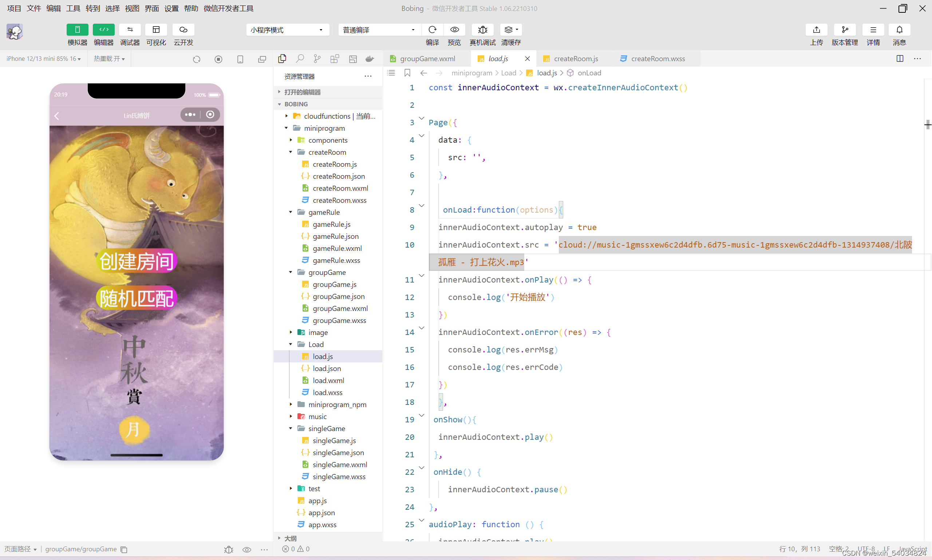Click the simulator stop record icon

click(218, 59)
